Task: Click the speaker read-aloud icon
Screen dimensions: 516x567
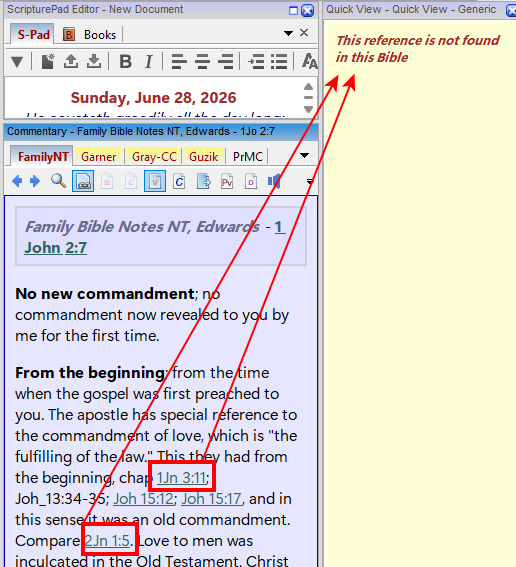Action: tap(274, 181)
